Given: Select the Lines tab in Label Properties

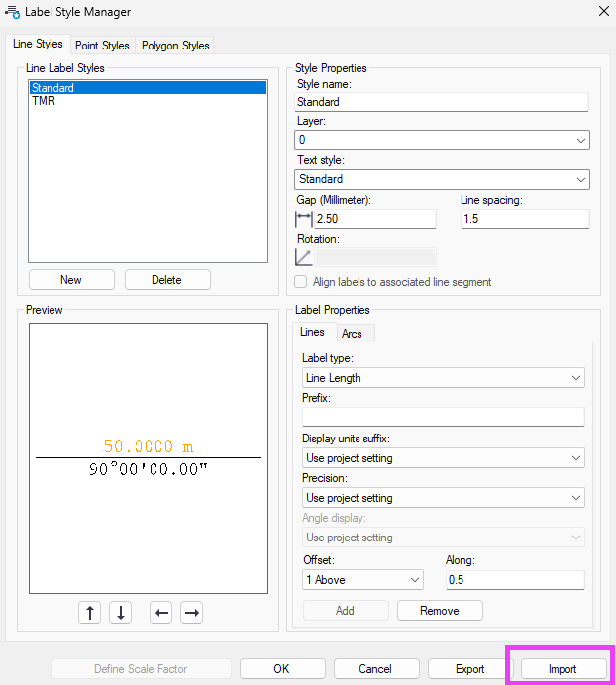Looking at the screenshot, I should pos(312,332).
